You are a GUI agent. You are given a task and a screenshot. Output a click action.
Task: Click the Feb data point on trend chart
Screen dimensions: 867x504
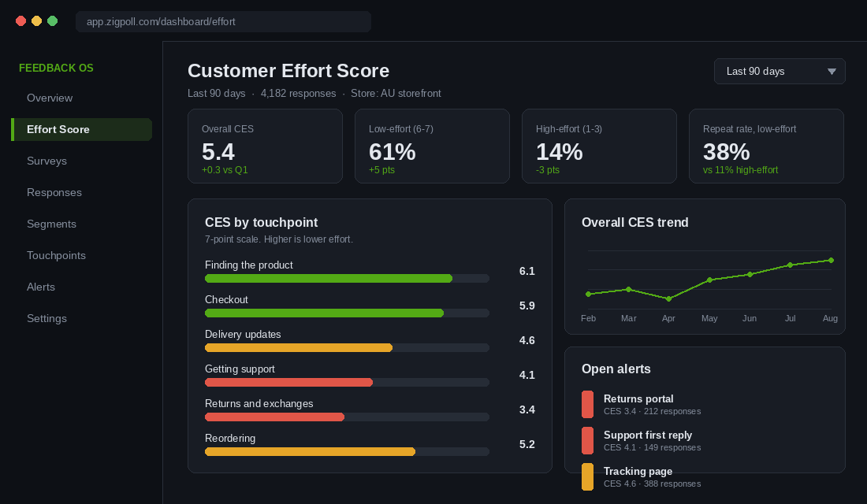coord(588,294)
